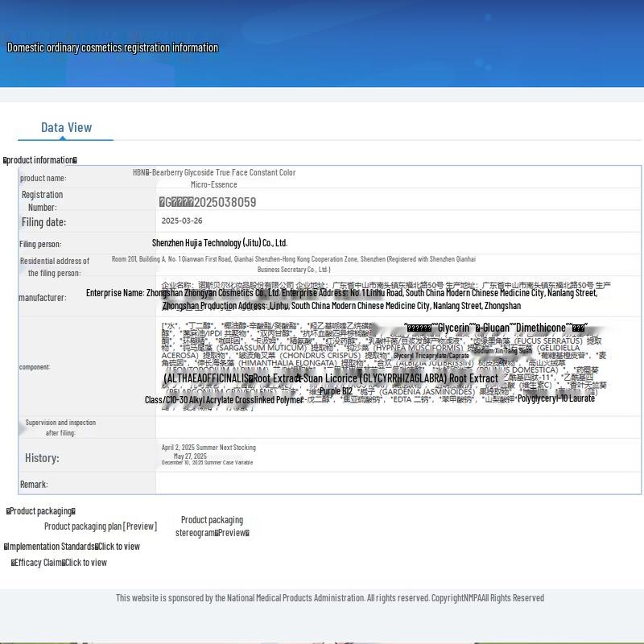Viewport: 644px width, 644px height.
Task: Click the Product packaging section heading
Action: [41, 511]
